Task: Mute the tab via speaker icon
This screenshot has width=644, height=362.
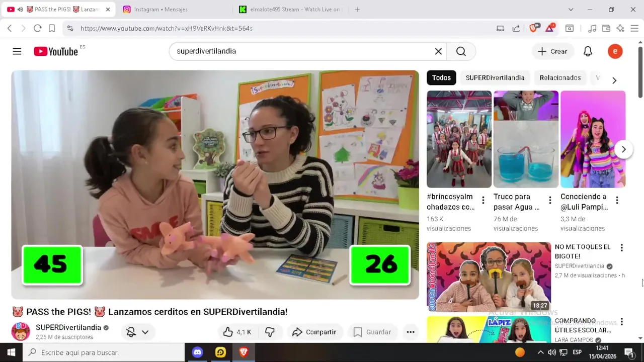Action: pos(20,9)
